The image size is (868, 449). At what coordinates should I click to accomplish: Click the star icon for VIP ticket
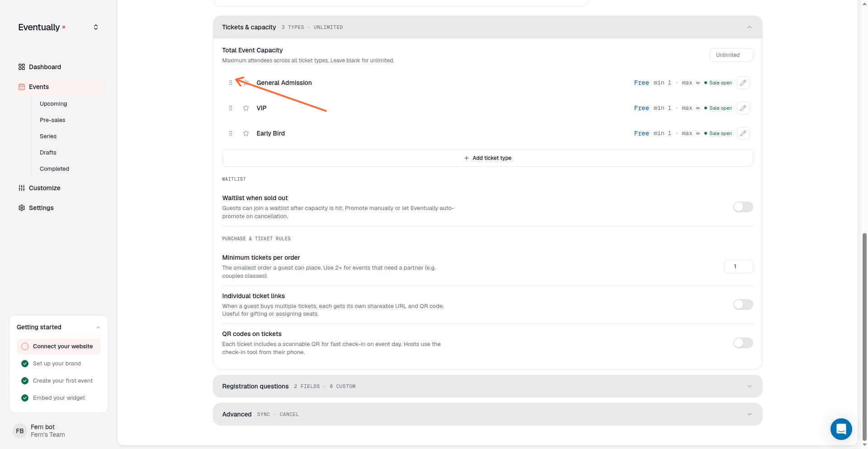point(246,108)
